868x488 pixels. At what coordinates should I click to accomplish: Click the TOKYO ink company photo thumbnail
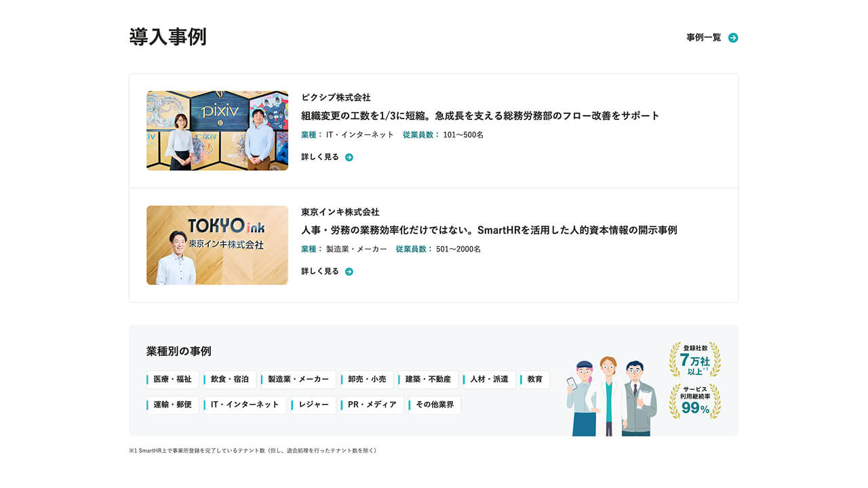(217, 245)
